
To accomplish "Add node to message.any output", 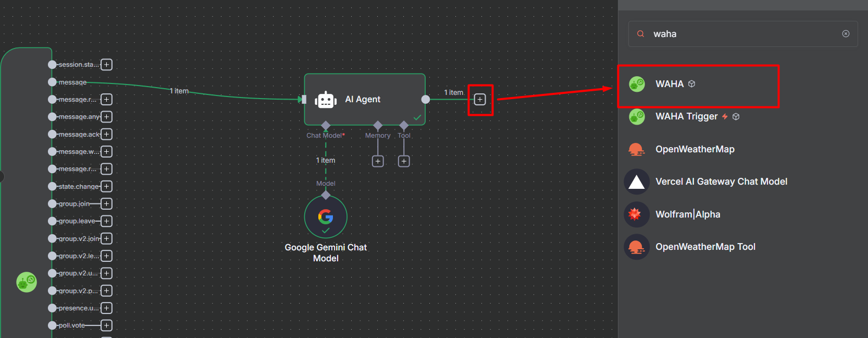I will 106,117.
